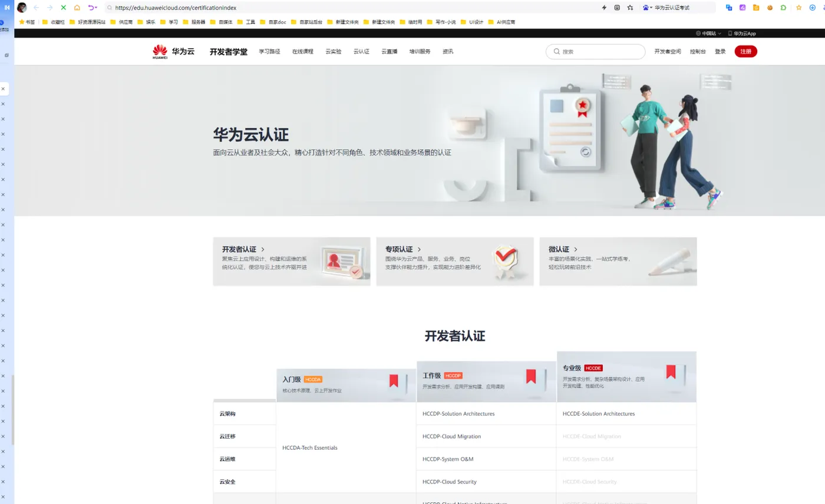Go back to the previous page

[37, 8]
